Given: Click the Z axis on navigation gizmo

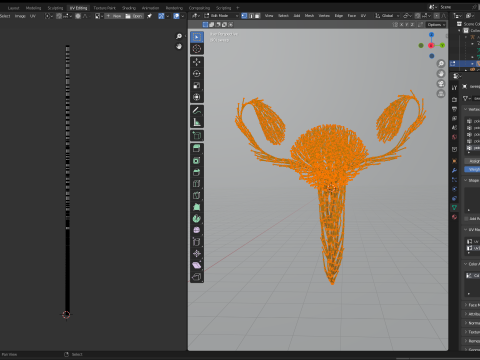Looking at the screenshot, I should (431, 35).
